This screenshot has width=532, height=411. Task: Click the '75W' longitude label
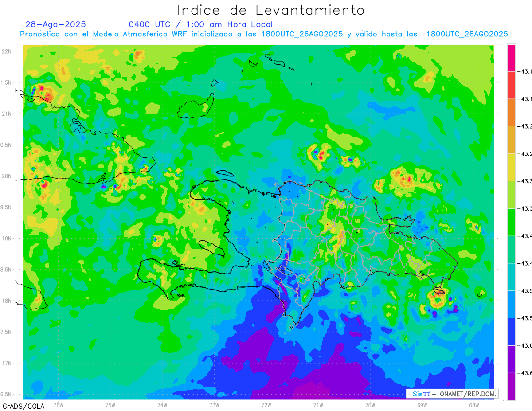[110, 405]
